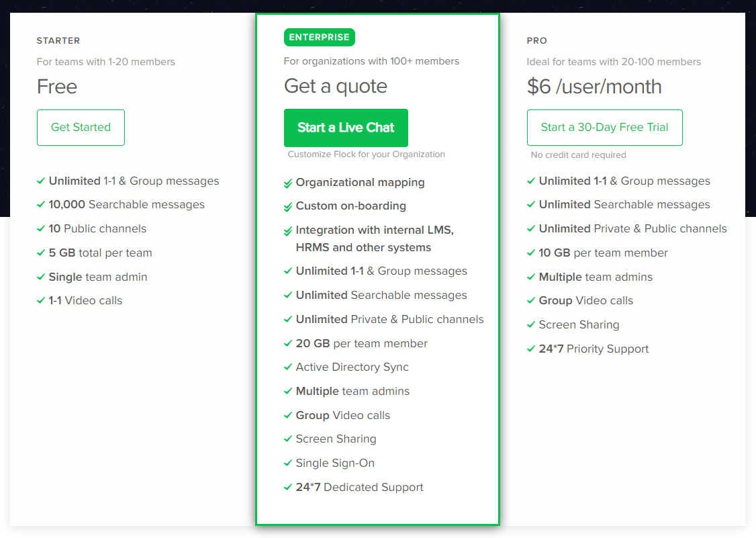
Task: Click the STARTER plan heading
Action: (58, 41)
